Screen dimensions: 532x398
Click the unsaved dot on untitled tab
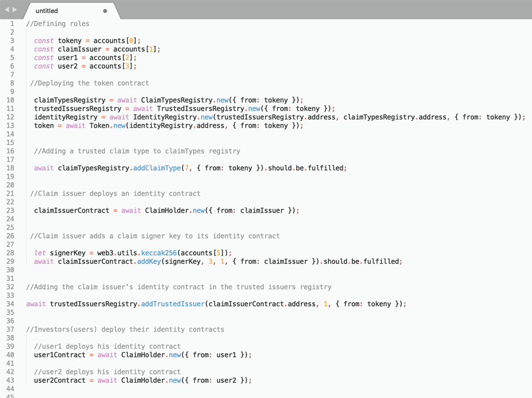pos(105,11)
